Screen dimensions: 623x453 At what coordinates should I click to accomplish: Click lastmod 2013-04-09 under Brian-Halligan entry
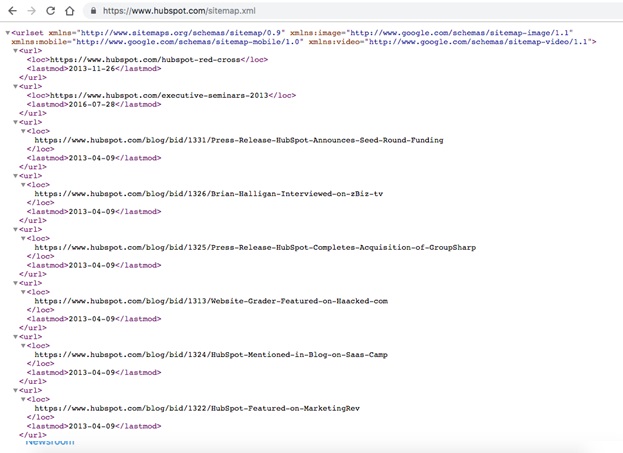tap(92, 212)
